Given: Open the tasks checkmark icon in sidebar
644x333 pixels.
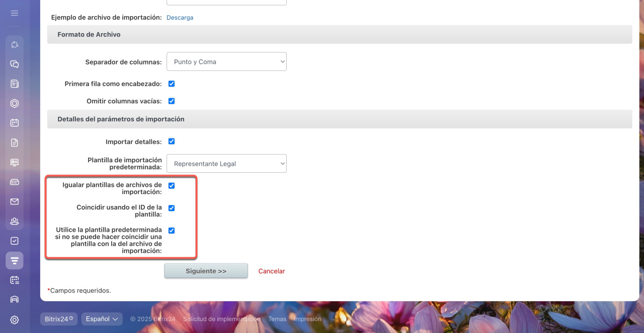Looking at the screenshot, I should click(x=14, y=241).
